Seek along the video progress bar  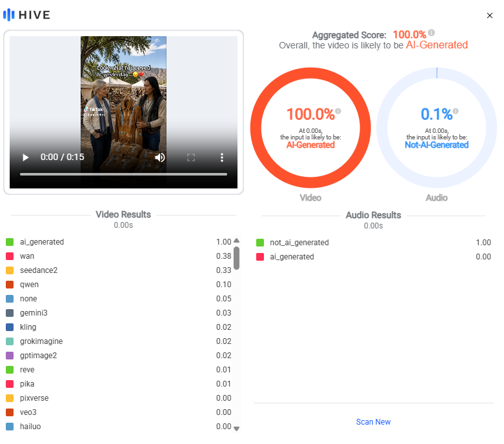123,174
